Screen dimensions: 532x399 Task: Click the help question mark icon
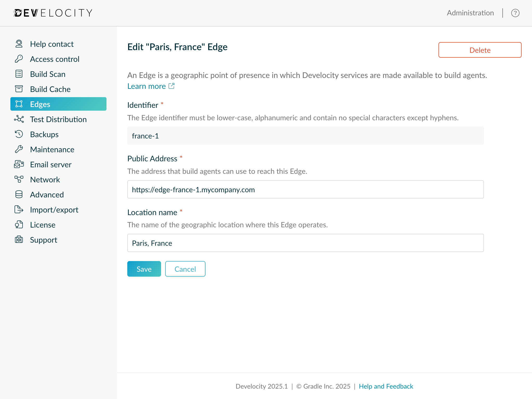click(x=515, y=13)
